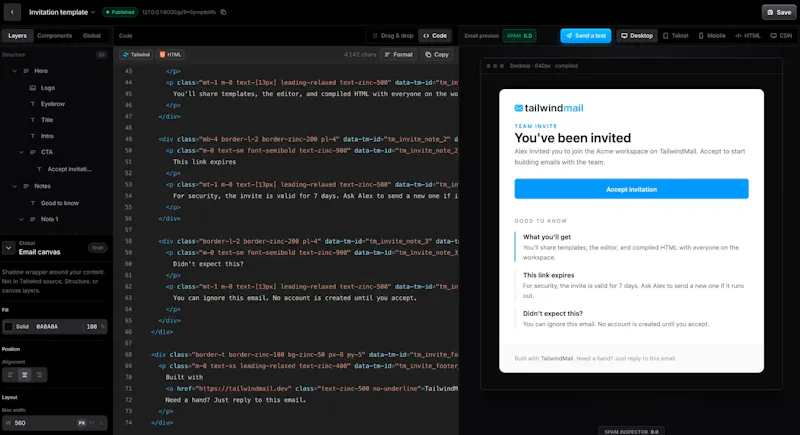Screen dimensions: 800x435
Task: Select PX unit for max width
Action: 82,423
